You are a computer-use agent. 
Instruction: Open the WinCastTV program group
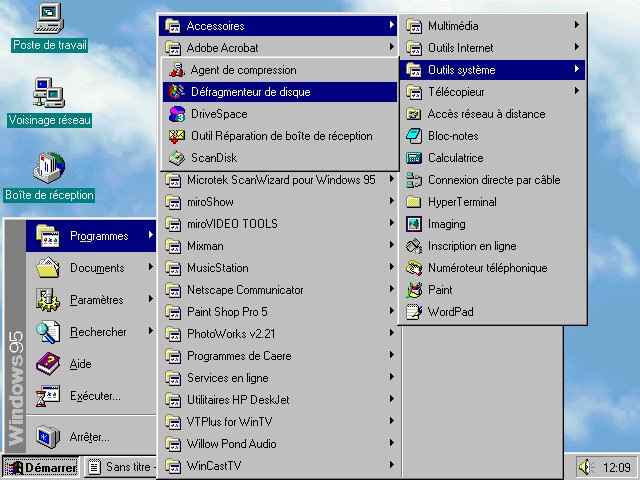[x=278, y=466]
